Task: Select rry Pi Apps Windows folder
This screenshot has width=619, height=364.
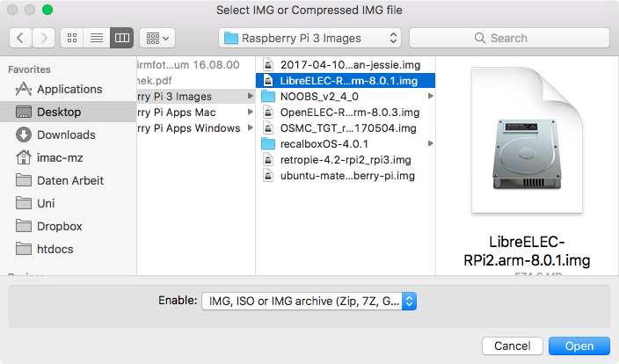Action: (196, 127)
